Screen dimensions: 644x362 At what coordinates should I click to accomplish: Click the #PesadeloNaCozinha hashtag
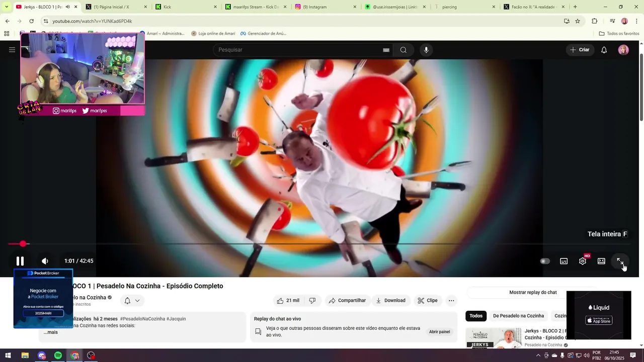pos(142,319)
